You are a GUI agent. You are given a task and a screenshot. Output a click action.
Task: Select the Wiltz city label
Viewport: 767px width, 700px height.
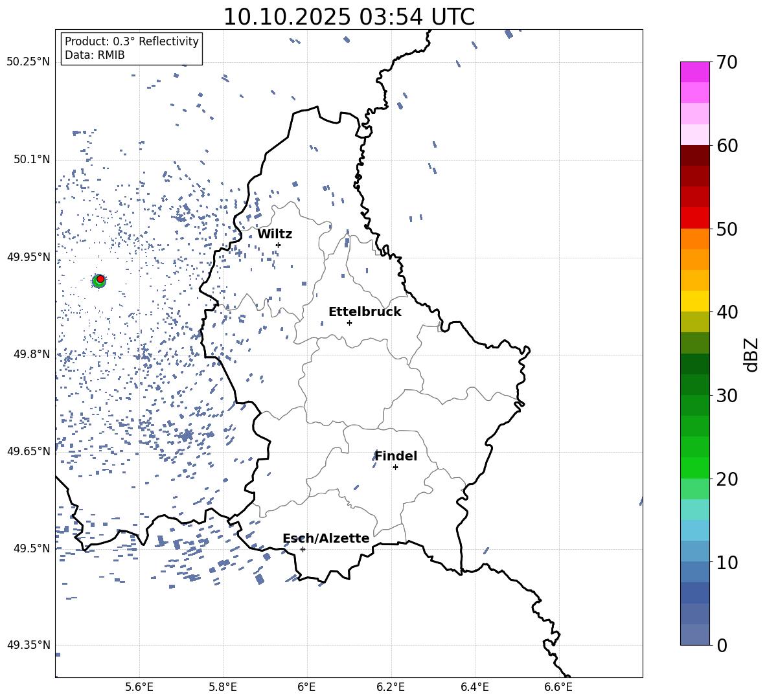[275, 234]
